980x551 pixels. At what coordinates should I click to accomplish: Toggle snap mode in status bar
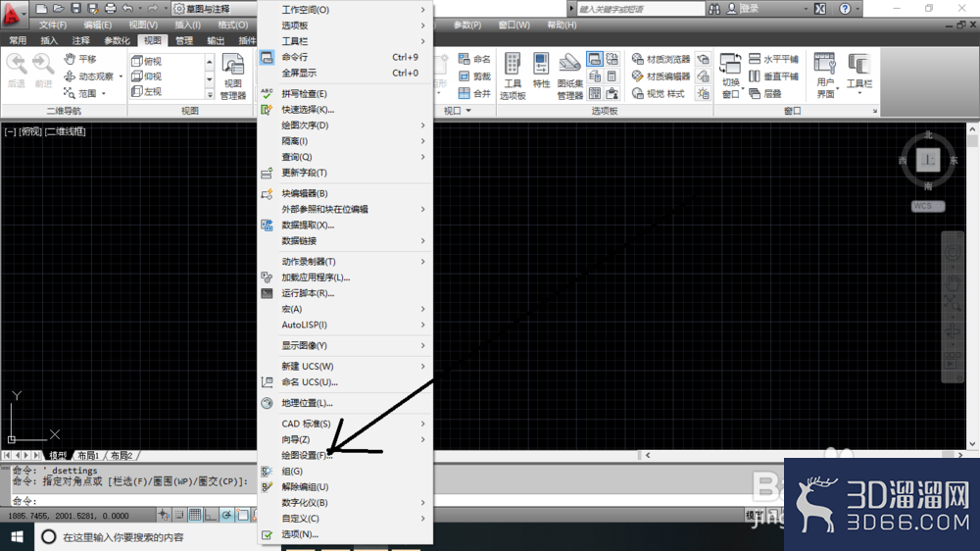coord(179,516)
